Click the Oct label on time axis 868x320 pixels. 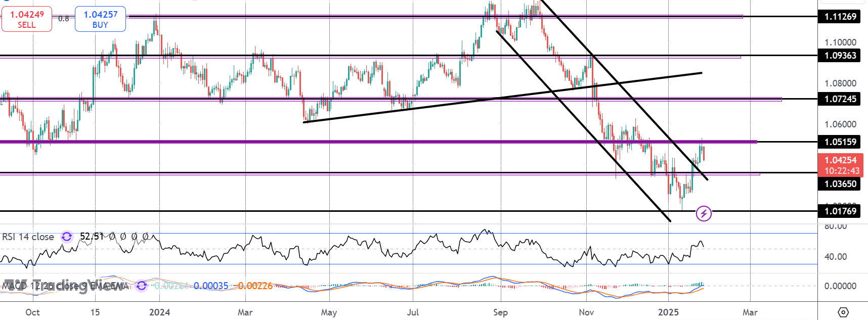click(x=32, y=312)
